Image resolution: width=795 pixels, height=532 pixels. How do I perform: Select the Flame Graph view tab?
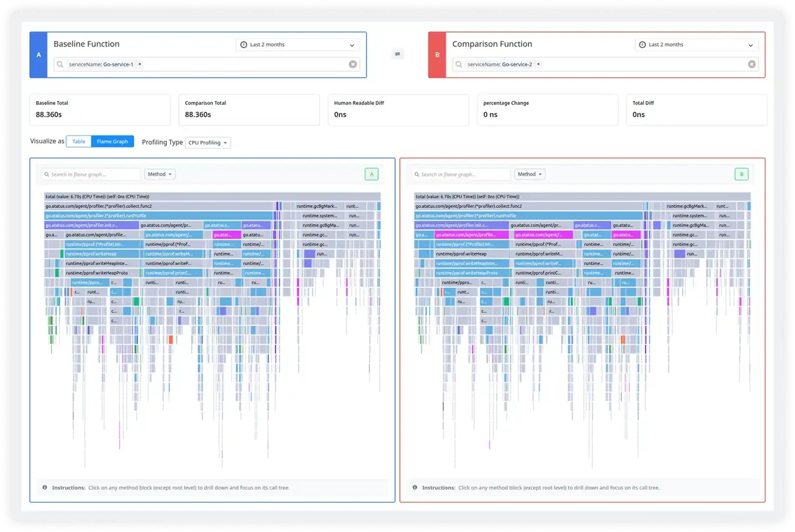(112, 141)
